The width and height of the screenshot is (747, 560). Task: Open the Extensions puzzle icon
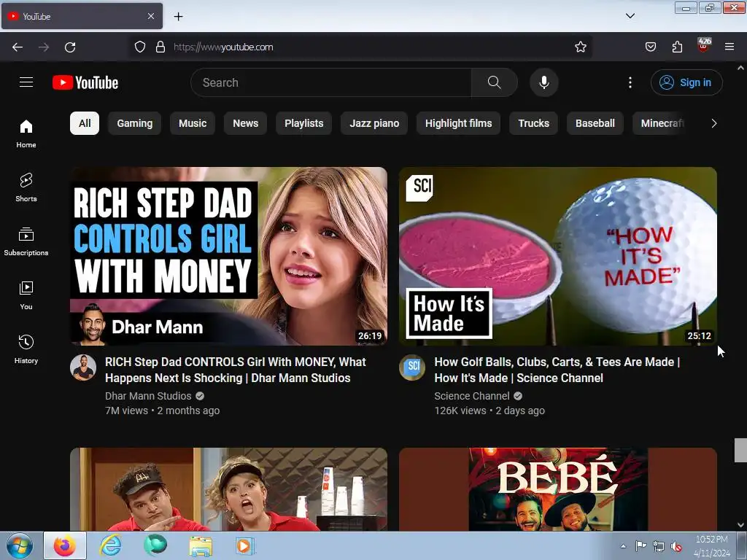[x=677, y=47]
